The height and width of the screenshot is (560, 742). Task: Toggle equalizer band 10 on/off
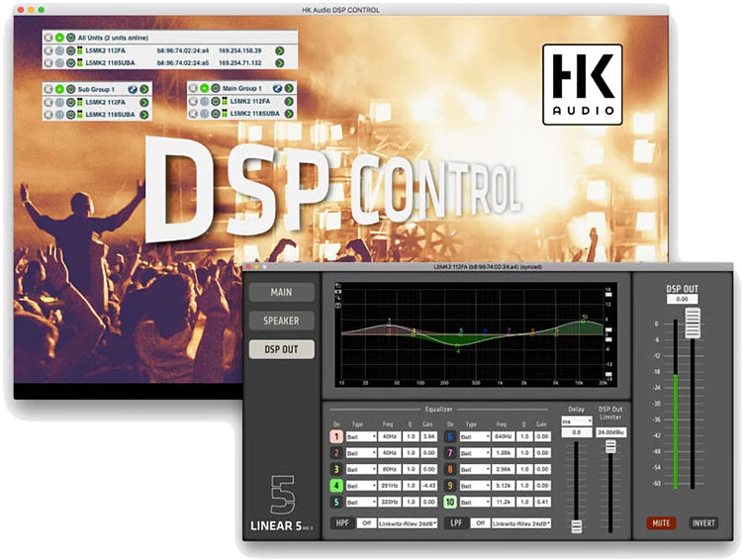pyautogui.click(x=450, y=502)
